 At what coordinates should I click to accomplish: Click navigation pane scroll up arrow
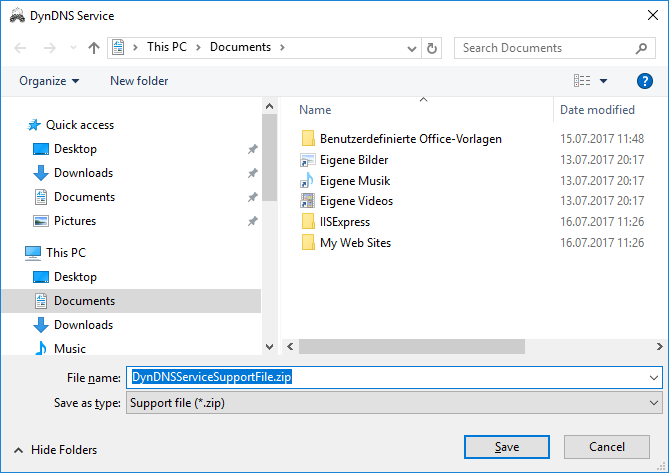coord(269,106)
